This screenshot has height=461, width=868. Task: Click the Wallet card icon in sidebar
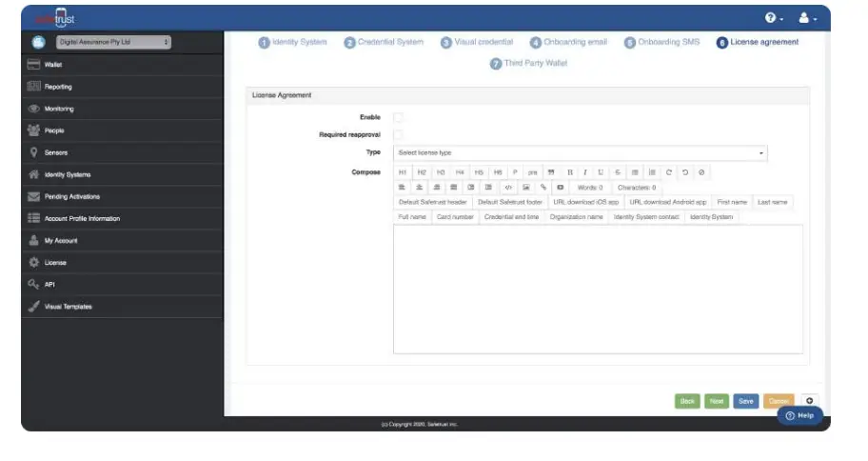coord(33,64)
